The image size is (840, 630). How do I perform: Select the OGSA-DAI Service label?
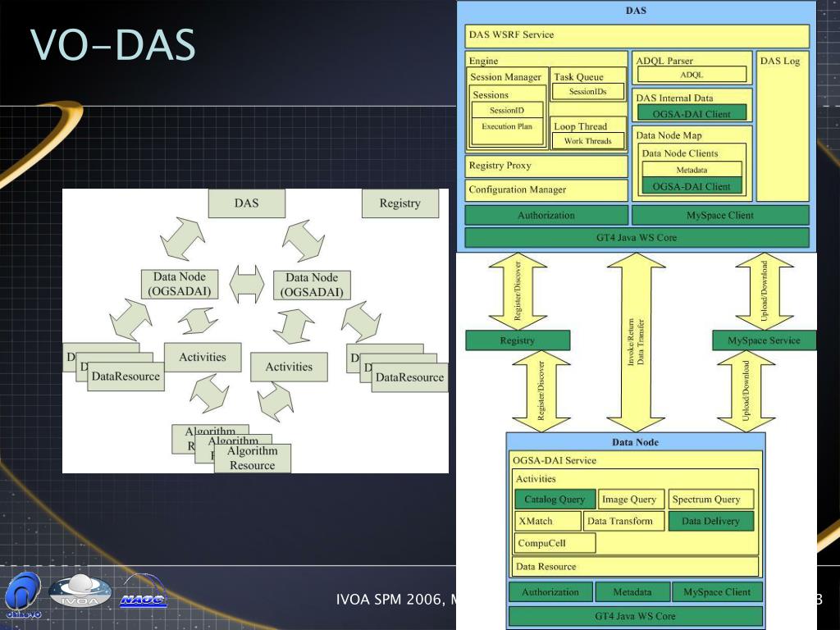(x=555, y=460)
